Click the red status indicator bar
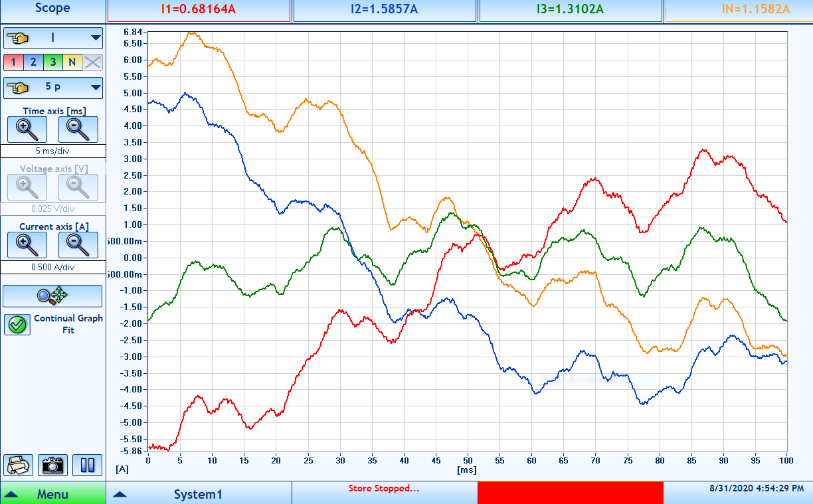The width and height of the screenshot is (813, 504). [x=570, y=492]
